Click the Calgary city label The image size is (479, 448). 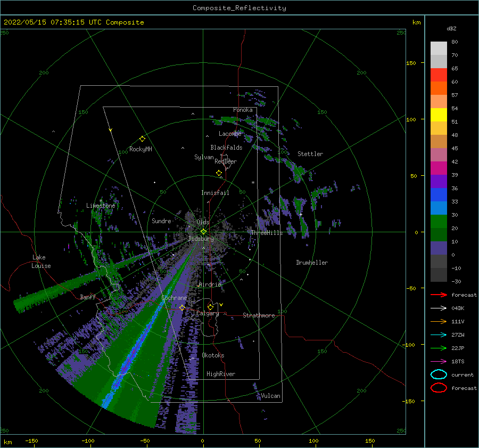click(208, 313)
